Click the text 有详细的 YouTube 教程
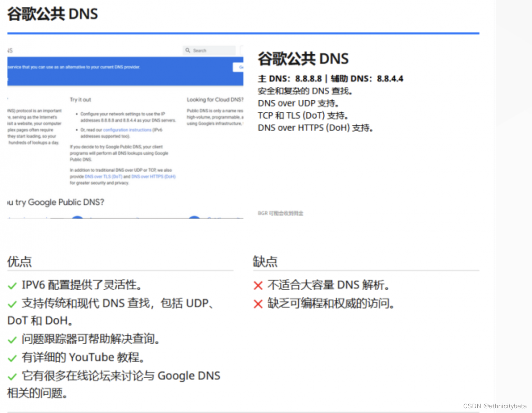 [83, 357]
